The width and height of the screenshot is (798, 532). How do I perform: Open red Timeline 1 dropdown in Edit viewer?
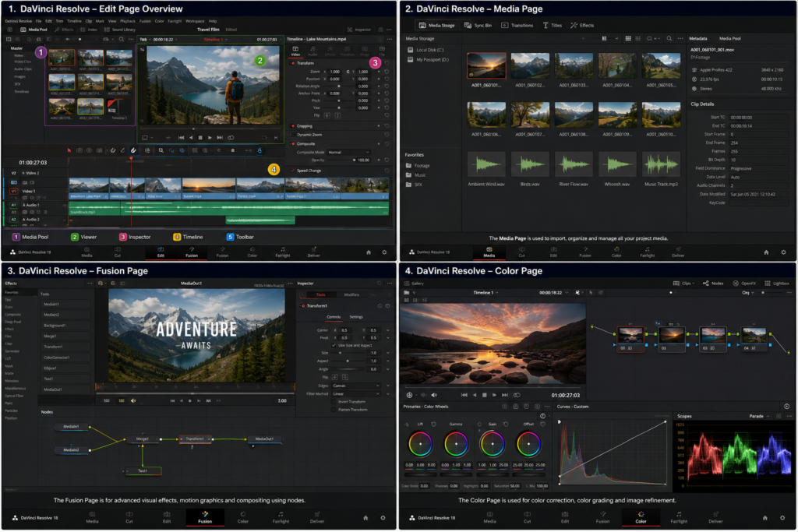tap(216, 39)
